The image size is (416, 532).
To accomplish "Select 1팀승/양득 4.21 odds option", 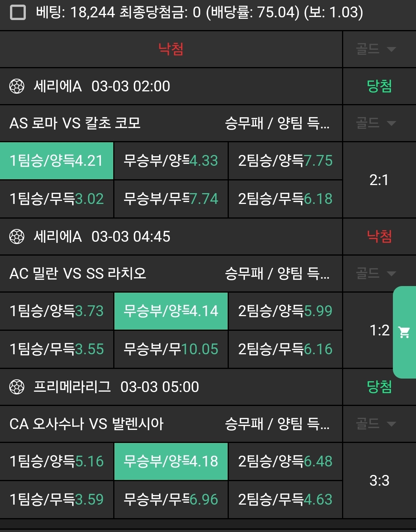I will [x=57, y=161].
